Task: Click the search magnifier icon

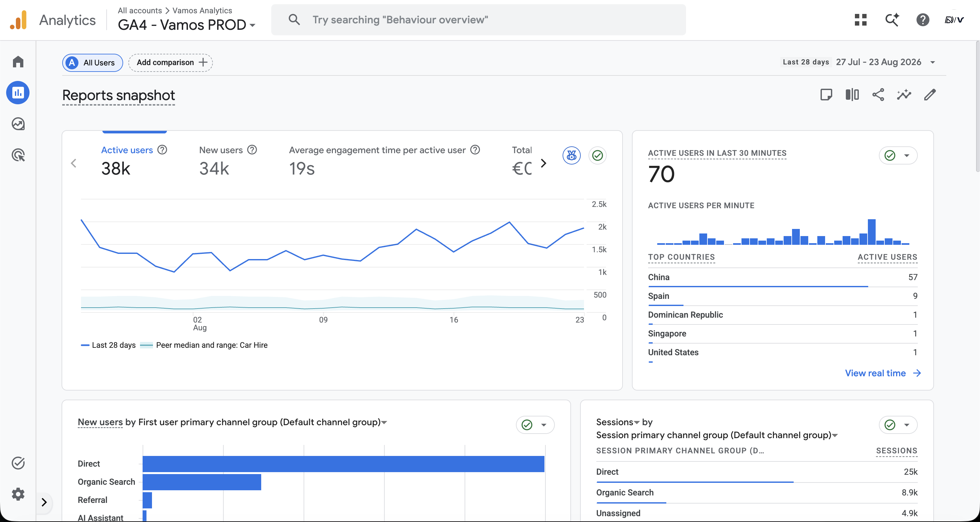Action: point(294,20)
